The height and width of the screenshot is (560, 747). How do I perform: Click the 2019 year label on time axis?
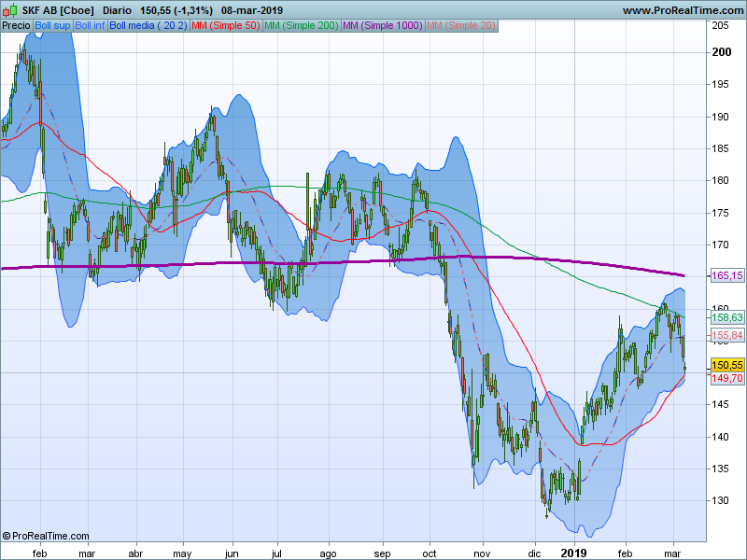573,553
